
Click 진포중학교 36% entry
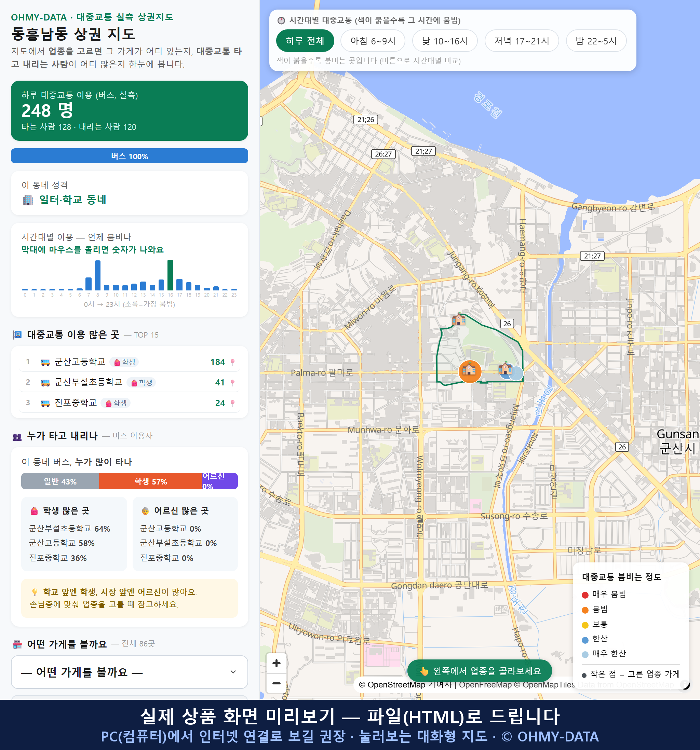(58, 558)
